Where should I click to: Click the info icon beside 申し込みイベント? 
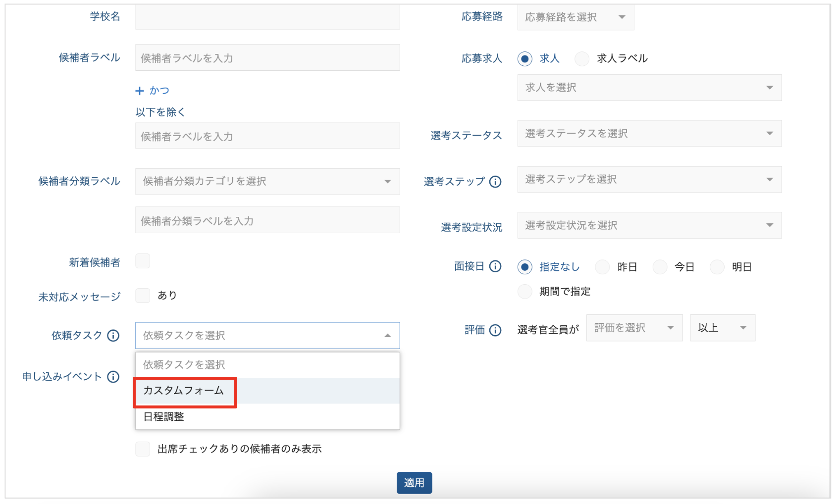pyautogui.click(x=113, y=377)
